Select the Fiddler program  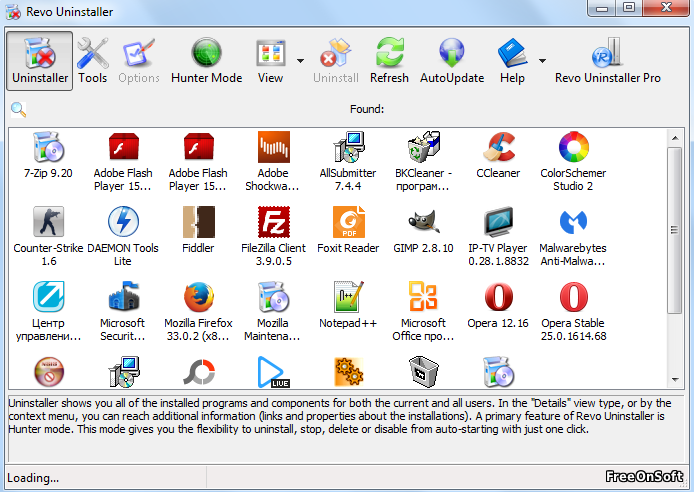tap(198, 230)
